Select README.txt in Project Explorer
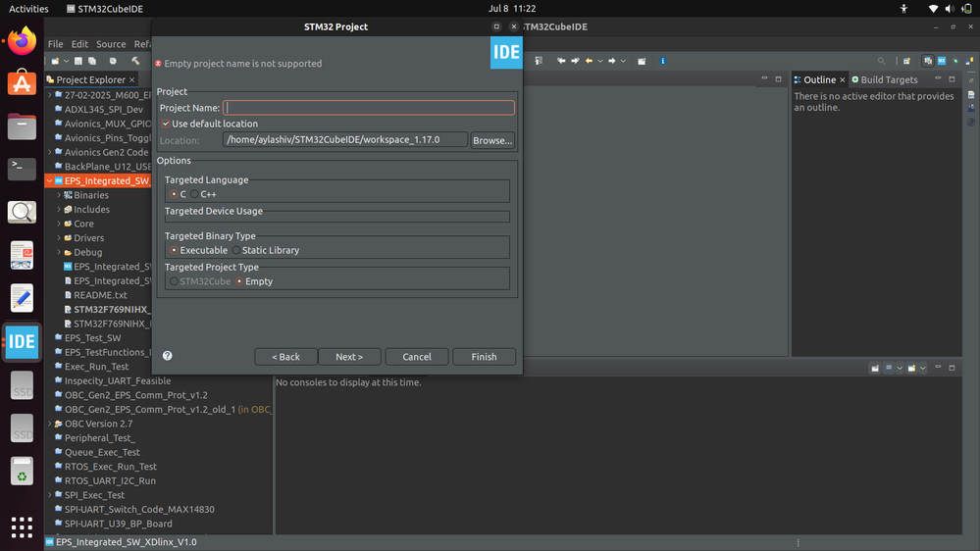The height and width of the screenshot is (551, 980). click(100, 295)
